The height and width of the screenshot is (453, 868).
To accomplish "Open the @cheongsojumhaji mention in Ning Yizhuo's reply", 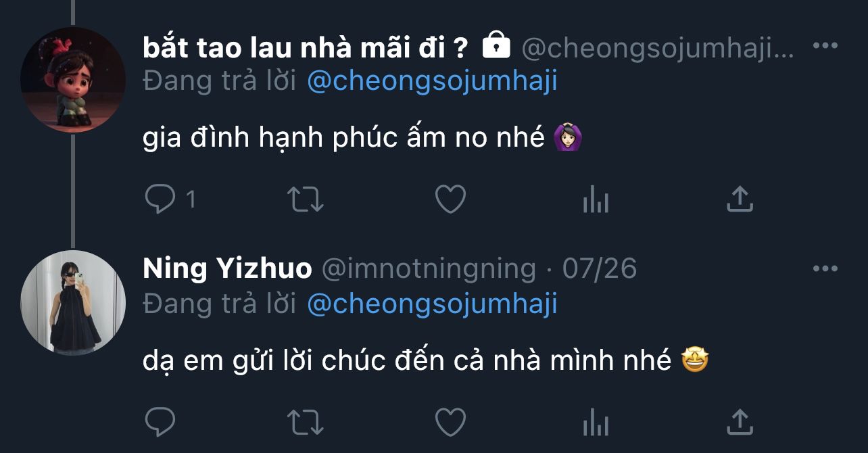I will (433, 304).
